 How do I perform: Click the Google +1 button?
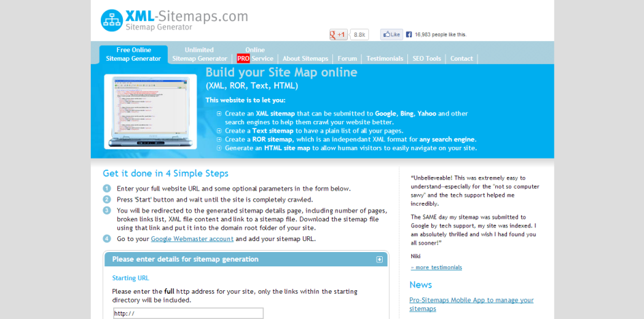[x=338, y=35]
